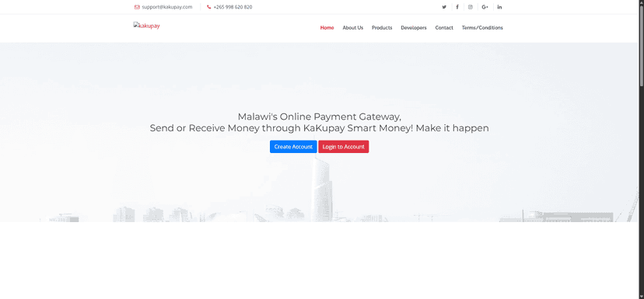Viewport: 644px width, 299px height.
Task: Open the Products menu item
Action: 382,28
